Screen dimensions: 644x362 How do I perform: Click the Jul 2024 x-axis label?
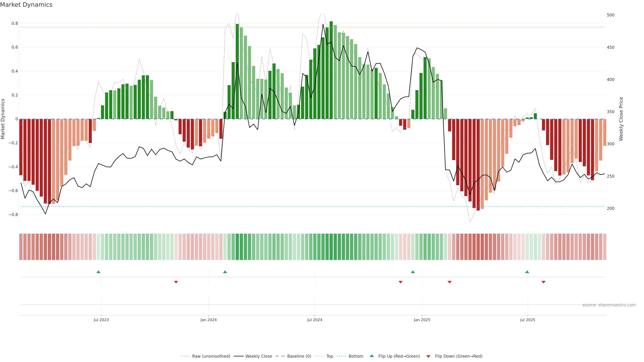pos(315,320)
